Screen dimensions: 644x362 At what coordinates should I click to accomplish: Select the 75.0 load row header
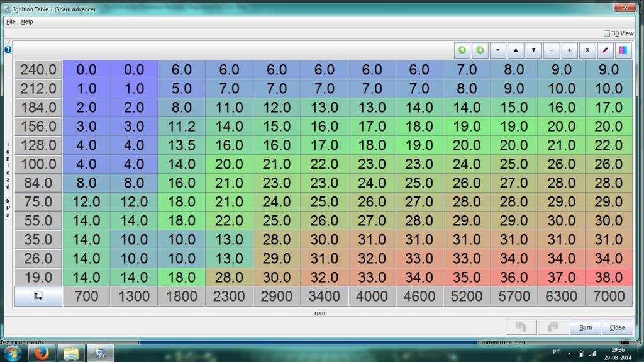[38, 202]
